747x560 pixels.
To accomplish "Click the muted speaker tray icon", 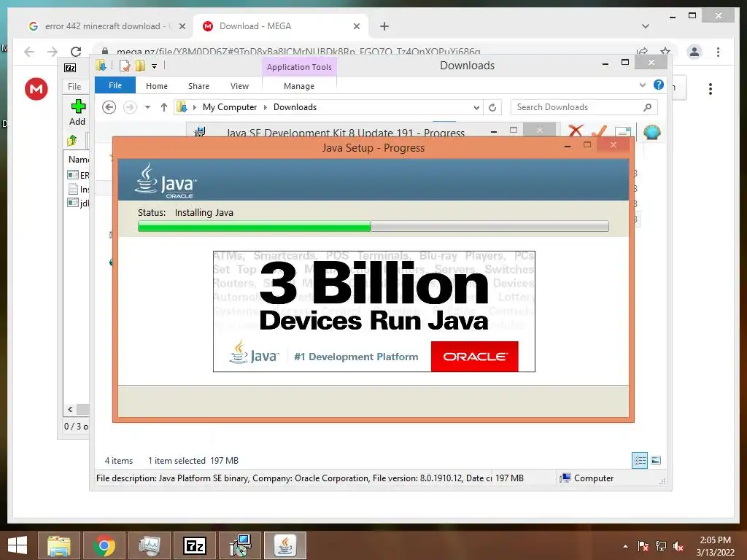I will point(678,546).
